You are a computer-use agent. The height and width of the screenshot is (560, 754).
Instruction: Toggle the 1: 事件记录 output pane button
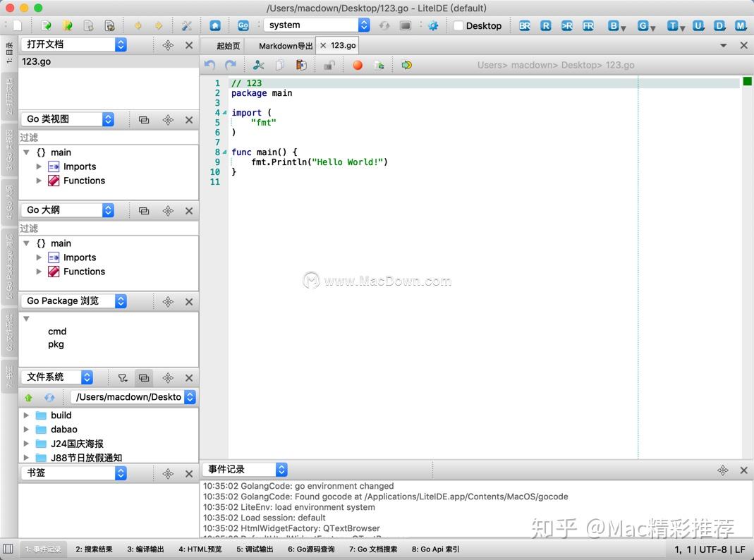43,549
